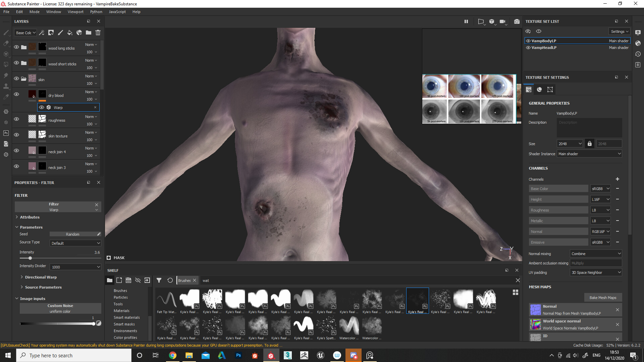Open the shelf filter funnel icon

point(159,280)
